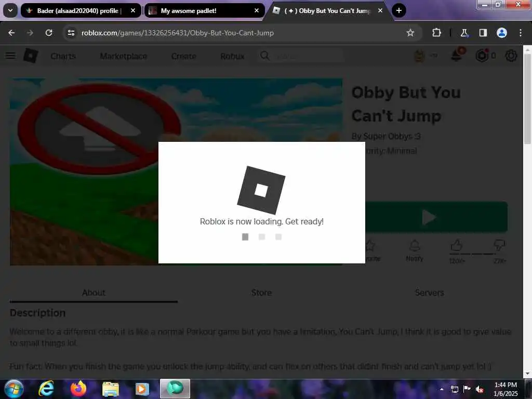Open the taskbar clock showing 1:44 PM
Image resolution: width=532 pixels, height=399 pixels.
[506, 389]
